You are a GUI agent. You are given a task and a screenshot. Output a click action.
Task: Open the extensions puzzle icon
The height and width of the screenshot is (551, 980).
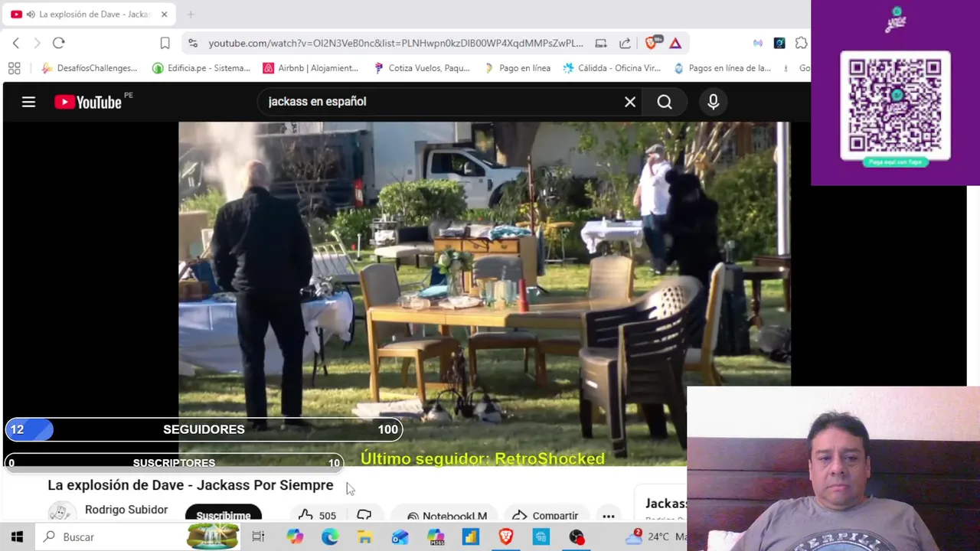pos(801,44)
